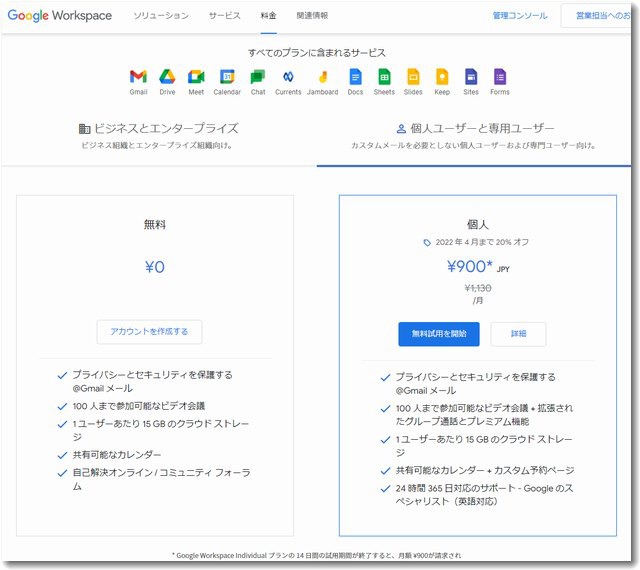The height and width of the screenshot is (570, 640).
Task: Click the ¥900* price in 個人 plan
Action: pyautogui.click(x=470, y=267)
